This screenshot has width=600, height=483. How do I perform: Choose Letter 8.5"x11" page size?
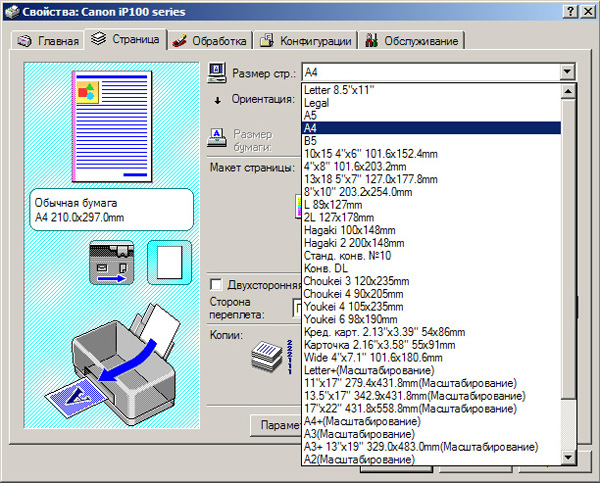[x=431, y=90]
